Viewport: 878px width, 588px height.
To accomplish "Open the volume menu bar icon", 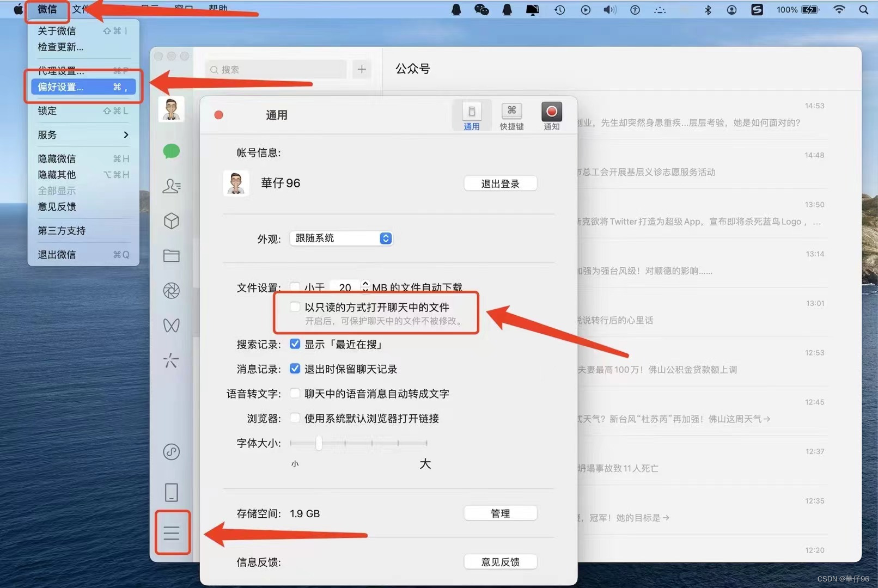I will (x=610, y=9).
